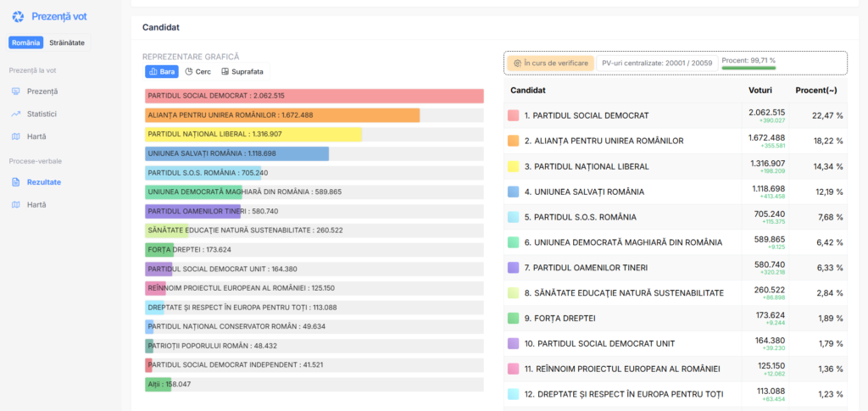The image size is (868, 411).
Task: Click the orange swatch for Alianța pentru Unirea Românilor
Action: (513, 141)
